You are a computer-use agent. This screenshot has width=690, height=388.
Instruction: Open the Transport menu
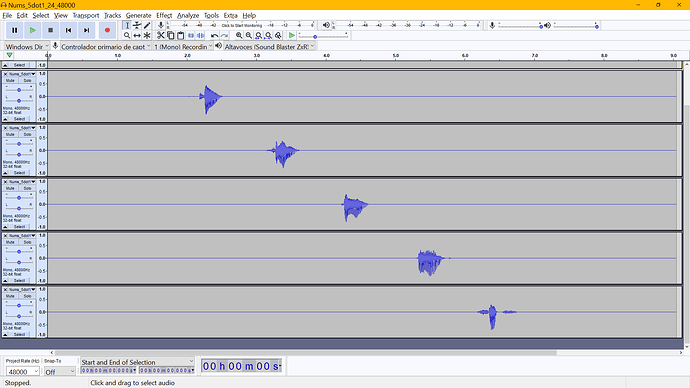point(86,15)
